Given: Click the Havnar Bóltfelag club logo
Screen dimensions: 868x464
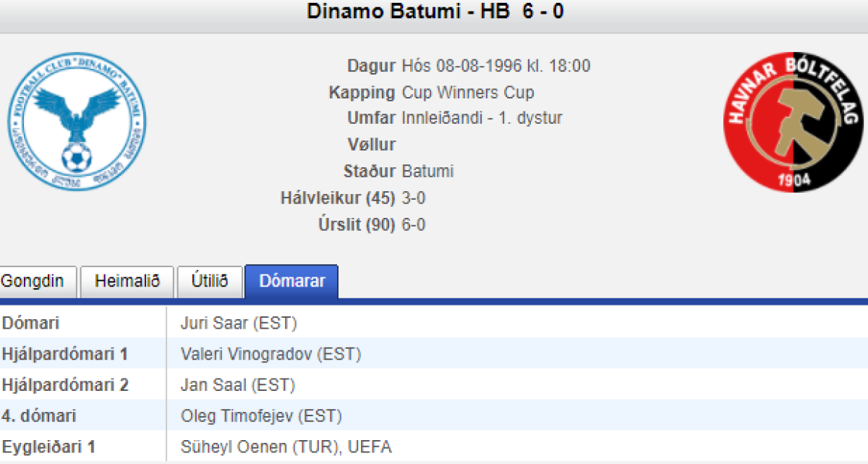Looking at the screenshot, I should [793, 121].
